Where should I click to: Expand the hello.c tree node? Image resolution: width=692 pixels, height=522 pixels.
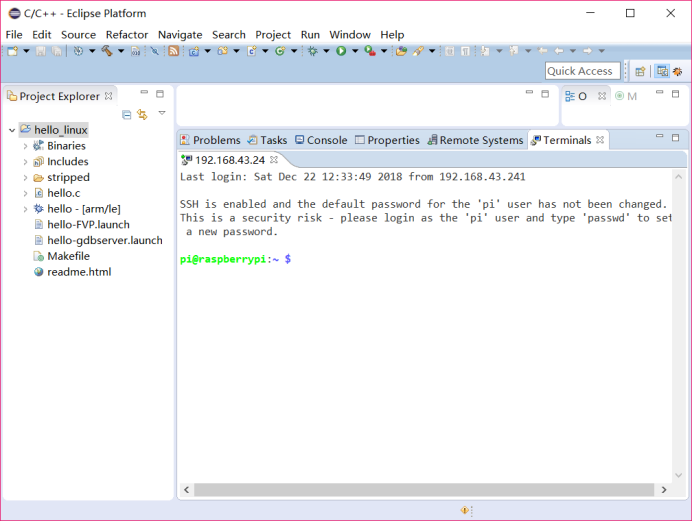25,193
